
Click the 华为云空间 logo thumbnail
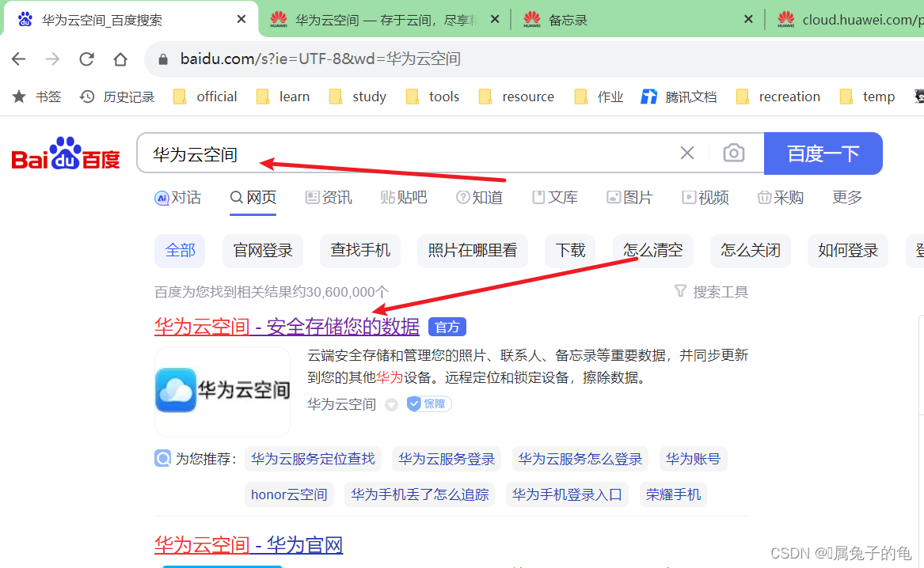[222, 391]
